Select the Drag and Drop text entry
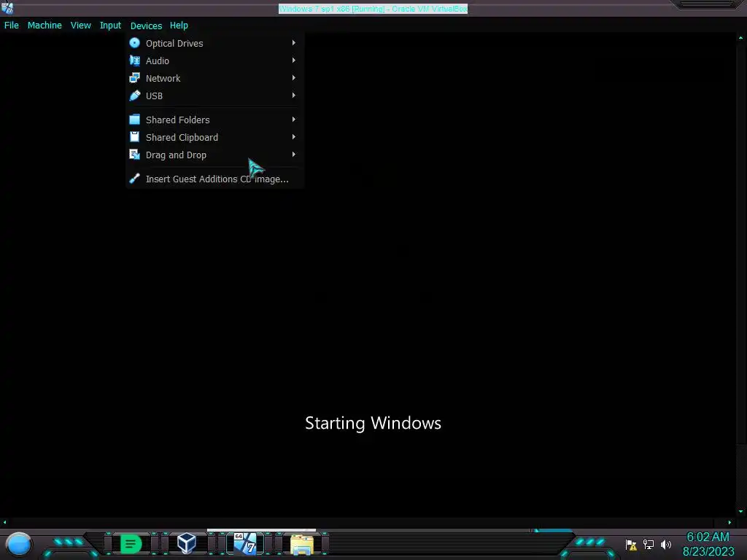Screen dimensions: 747x560 (x=176, y=155)
